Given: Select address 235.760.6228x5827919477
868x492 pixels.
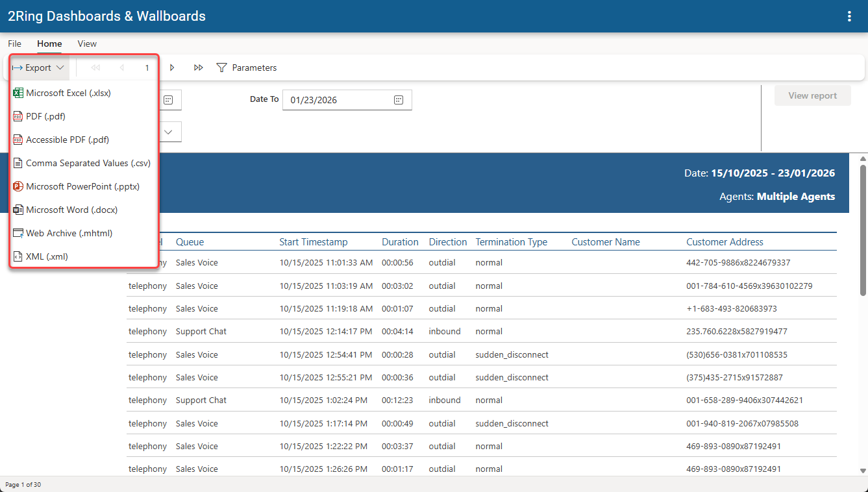Looking at the screenshot, I should (737, 332).
